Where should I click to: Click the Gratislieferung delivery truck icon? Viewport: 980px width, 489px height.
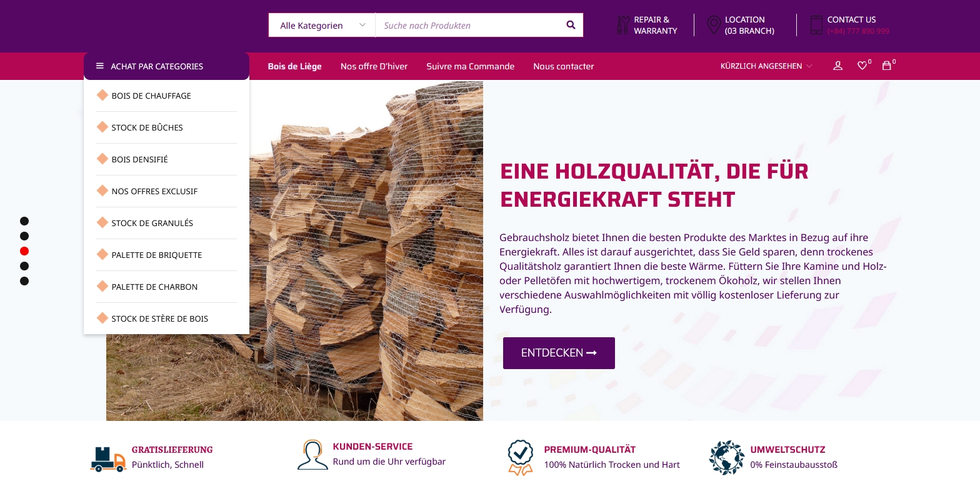[x=108, y=458]
